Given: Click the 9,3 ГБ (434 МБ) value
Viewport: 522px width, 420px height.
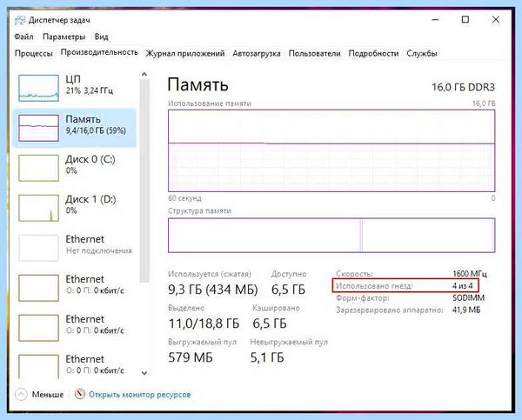Looking at the screenshot, I should (x=213, y=290).
